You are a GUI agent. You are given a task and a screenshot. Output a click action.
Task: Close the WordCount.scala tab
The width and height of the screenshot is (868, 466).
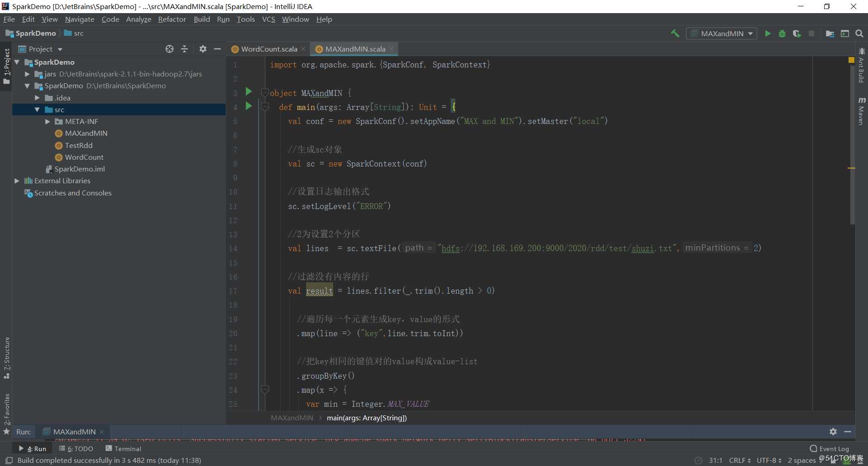303,49
